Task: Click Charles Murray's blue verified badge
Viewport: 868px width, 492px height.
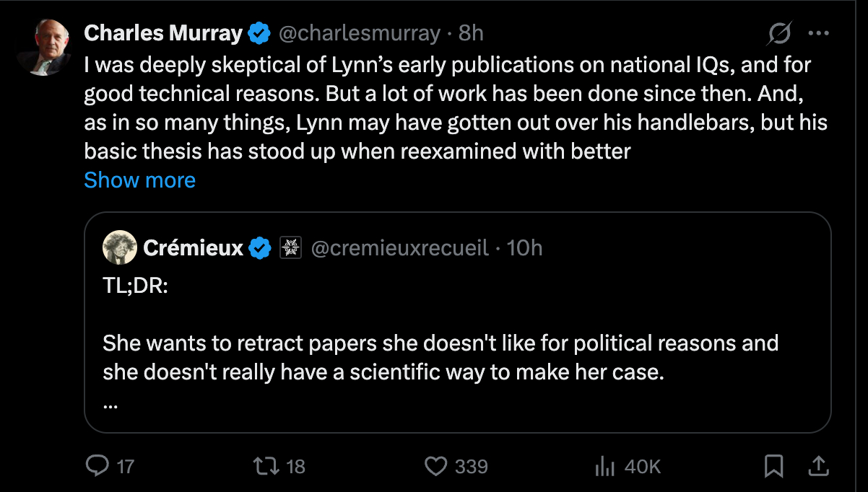Action: pyautogui.click(x=260, y=32)
